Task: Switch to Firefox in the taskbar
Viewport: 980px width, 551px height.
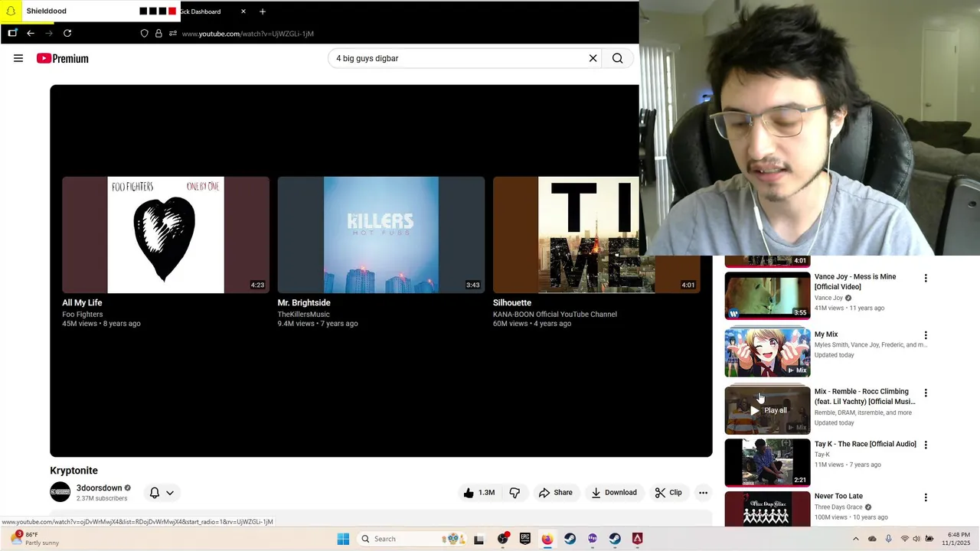Action: tap(547, 539)
